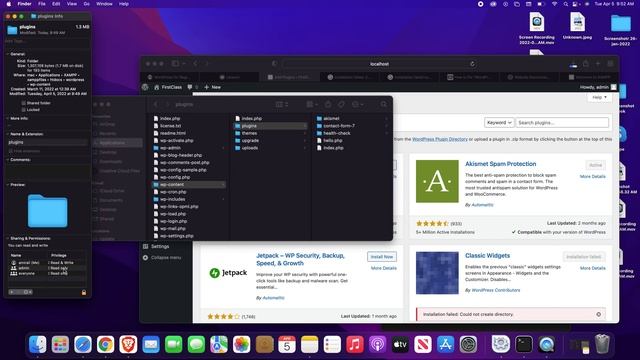Open Terminal from the Dock
The image size is (640, 360).
click(x=524, y=344)
